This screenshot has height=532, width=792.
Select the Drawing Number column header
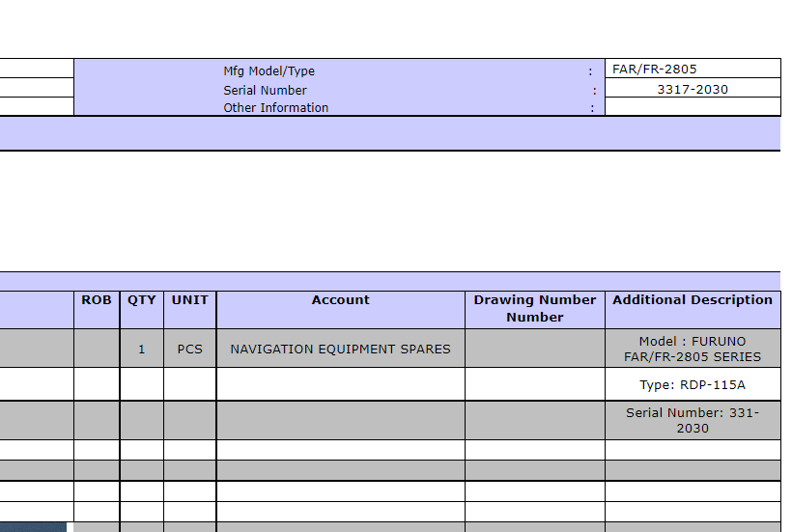(x=534, y=308)
